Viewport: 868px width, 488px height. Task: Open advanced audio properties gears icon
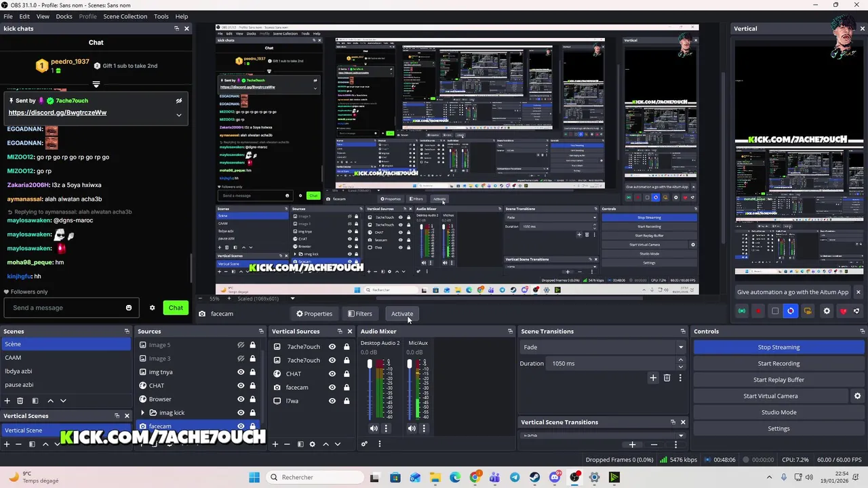click(x=364, y=445)
